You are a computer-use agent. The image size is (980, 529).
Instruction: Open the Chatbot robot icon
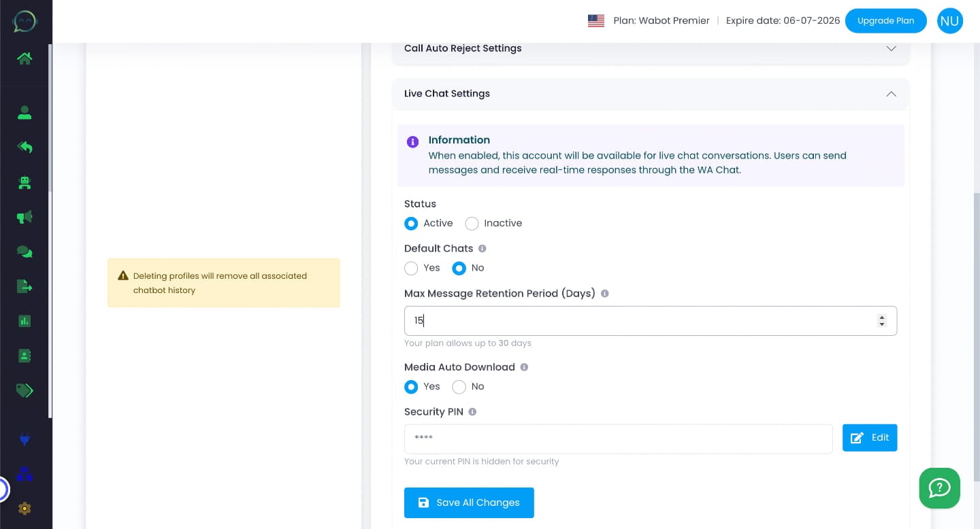pos(24,183)
